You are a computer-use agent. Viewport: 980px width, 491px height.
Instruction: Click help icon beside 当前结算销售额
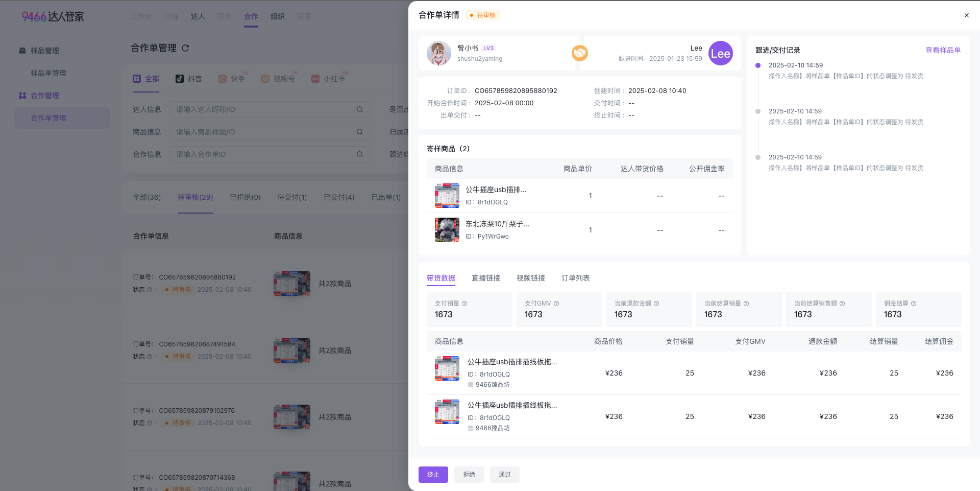pyautogui.click(x=842, y=303)
